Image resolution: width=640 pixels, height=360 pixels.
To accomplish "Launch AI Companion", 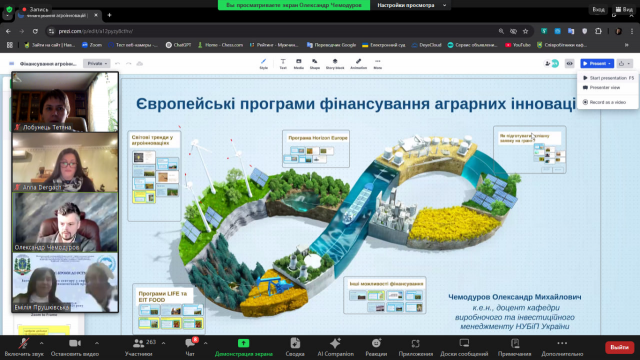I will click(336, 347).
